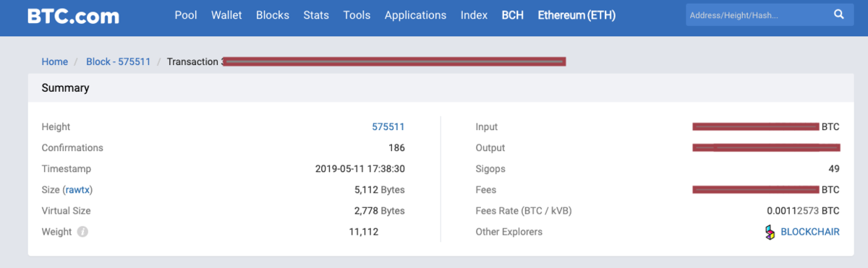Expand the Applications menu
868x268 pixels.
tap(415, 15)
